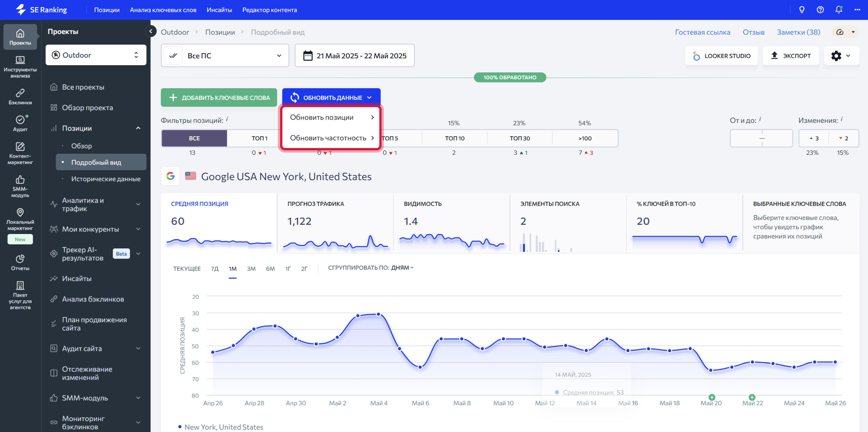The height and width of the screenshot is (432, 868).
Task: Select the СРЕДНЯЯ ПОЗИЦИЯ metric card
Action: tap(219, 223)
